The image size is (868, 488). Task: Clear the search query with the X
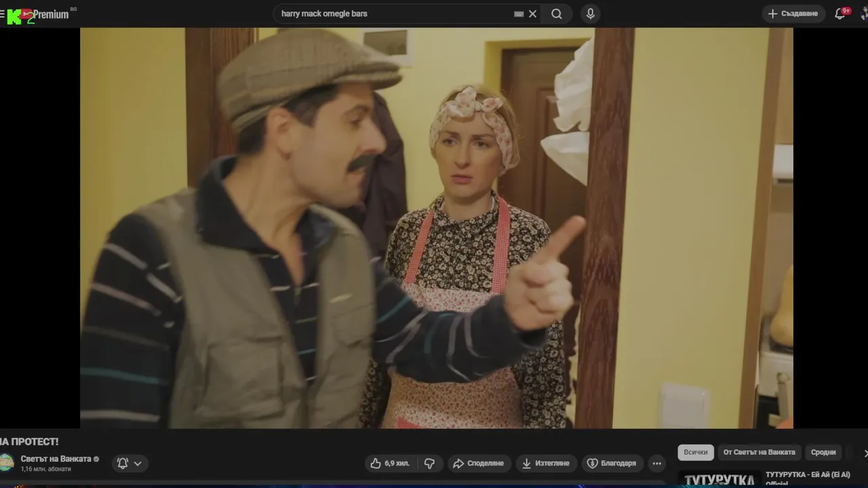532,14
